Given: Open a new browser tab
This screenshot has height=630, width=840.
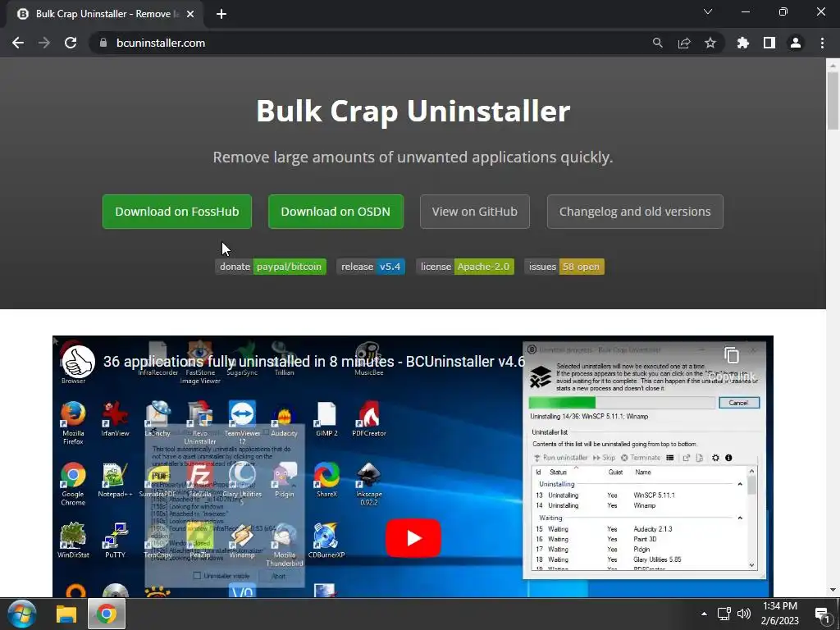Looking at the screenshot, I should (221, 14).
